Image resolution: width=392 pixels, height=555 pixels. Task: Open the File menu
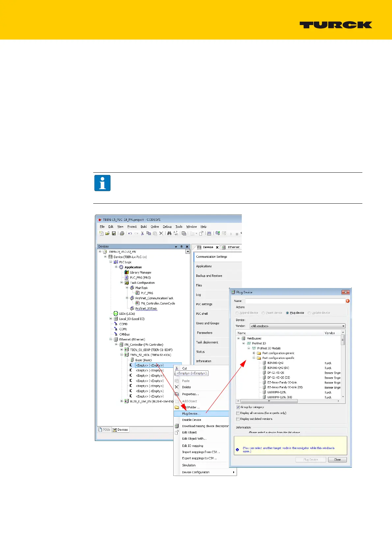[x=102, y=226]
